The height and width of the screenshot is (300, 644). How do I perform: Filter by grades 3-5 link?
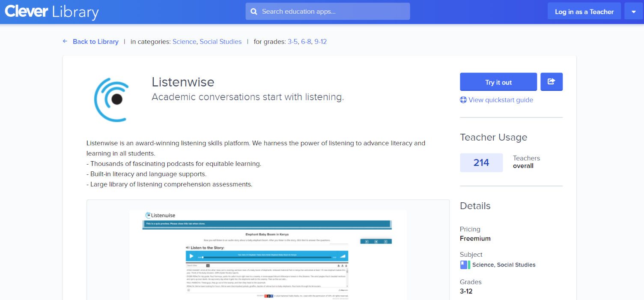click(292, 42)
